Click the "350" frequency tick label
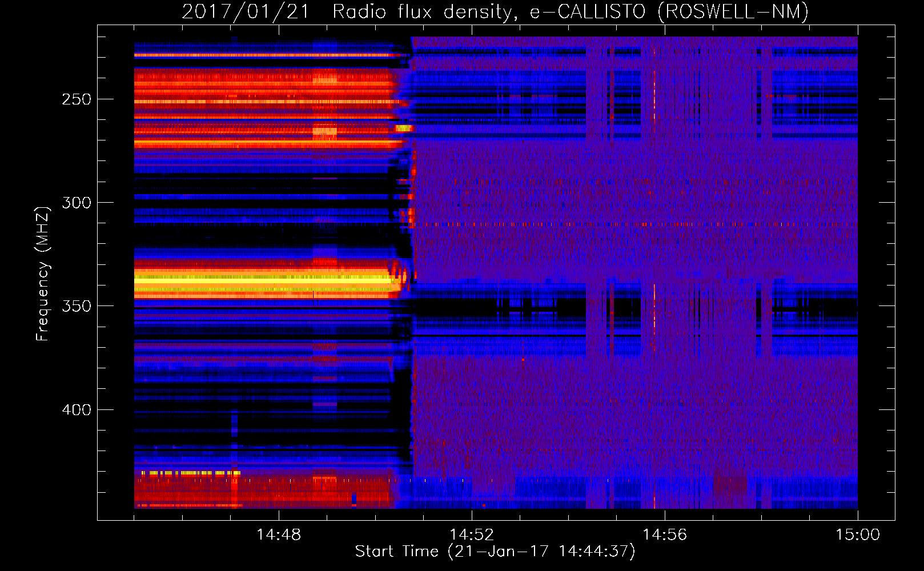The width and height of the screenshot is (924, 571). [76, 306]
